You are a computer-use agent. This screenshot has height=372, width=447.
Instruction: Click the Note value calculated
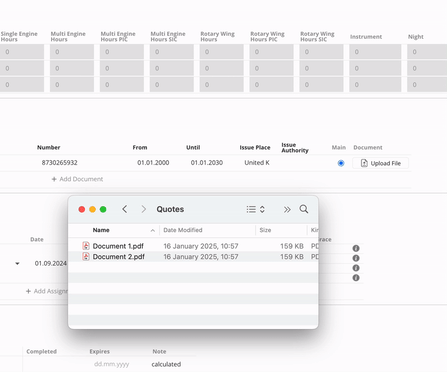tap(166, 364)
